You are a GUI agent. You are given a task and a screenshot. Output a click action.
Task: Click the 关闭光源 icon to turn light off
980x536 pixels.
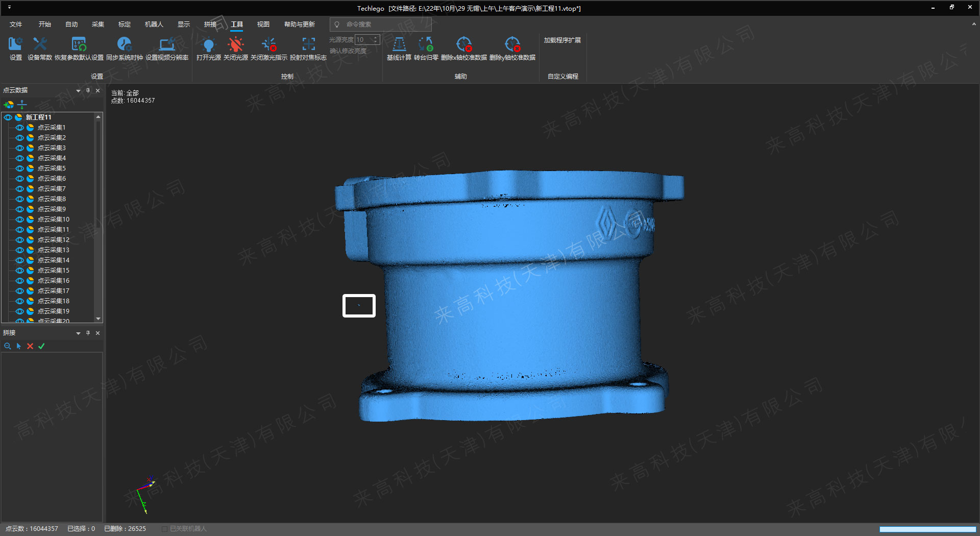tap(235, 45)
